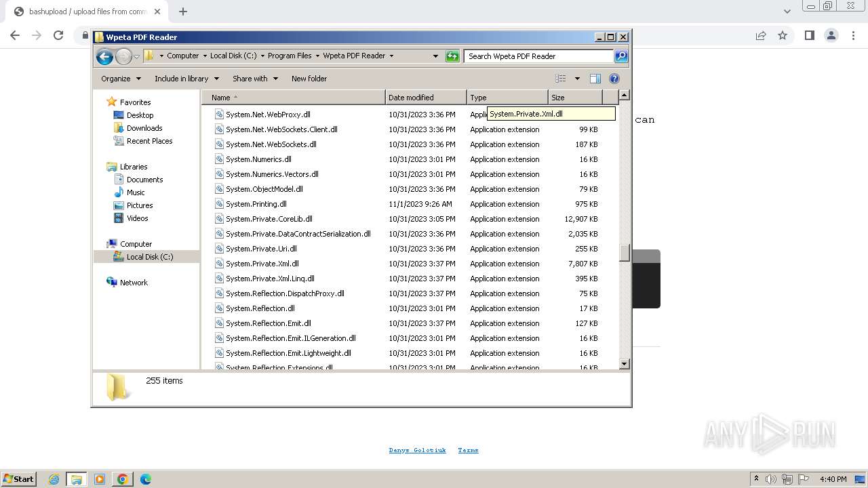Open Explorer help question mark
This screenshot has height=488, width=868.
tap(614, 79)
